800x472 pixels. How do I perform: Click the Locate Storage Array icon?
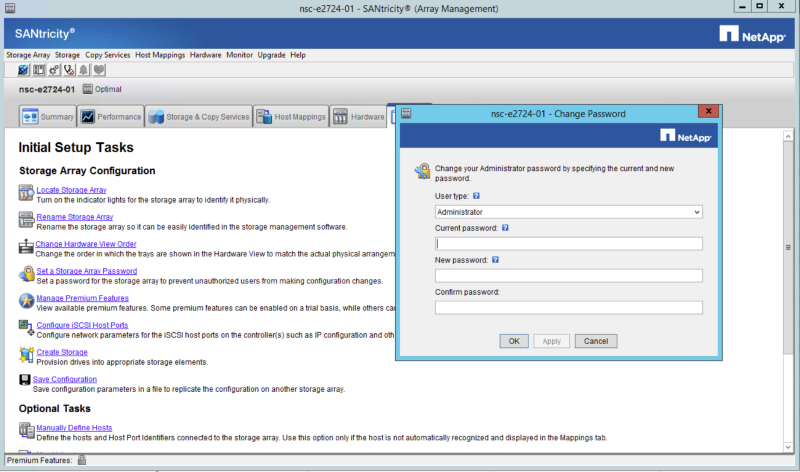click(26, 191)
